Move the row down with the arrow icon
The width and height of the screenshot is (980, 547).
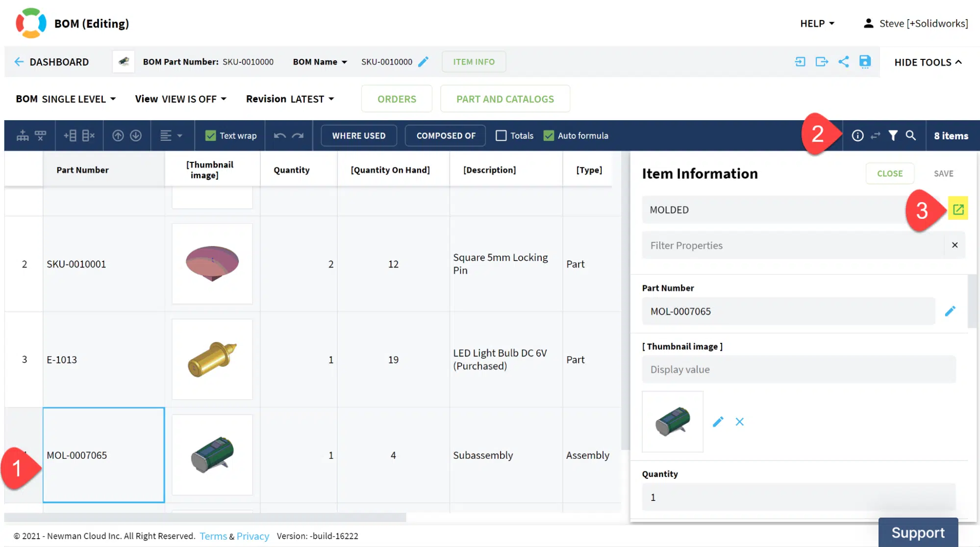pyautogui.click(x=136, y=135)
